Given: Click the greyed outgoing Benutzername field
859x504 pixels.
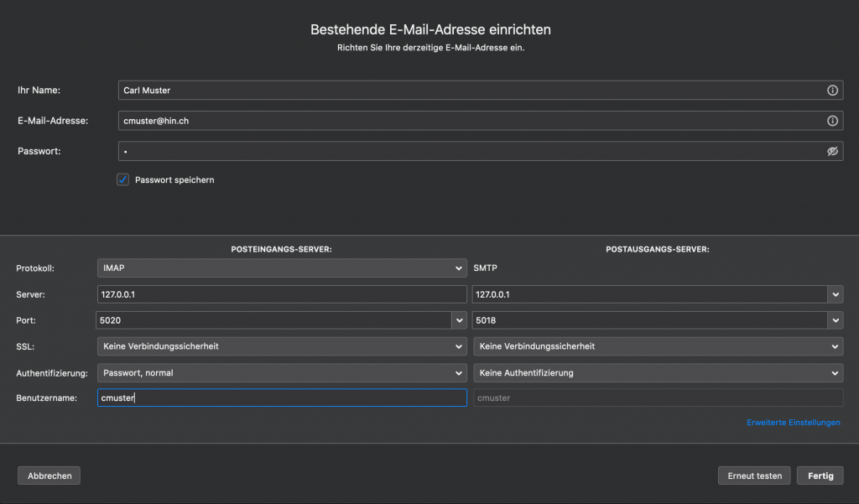Looking at the screenshot, I should coord(658,397).
